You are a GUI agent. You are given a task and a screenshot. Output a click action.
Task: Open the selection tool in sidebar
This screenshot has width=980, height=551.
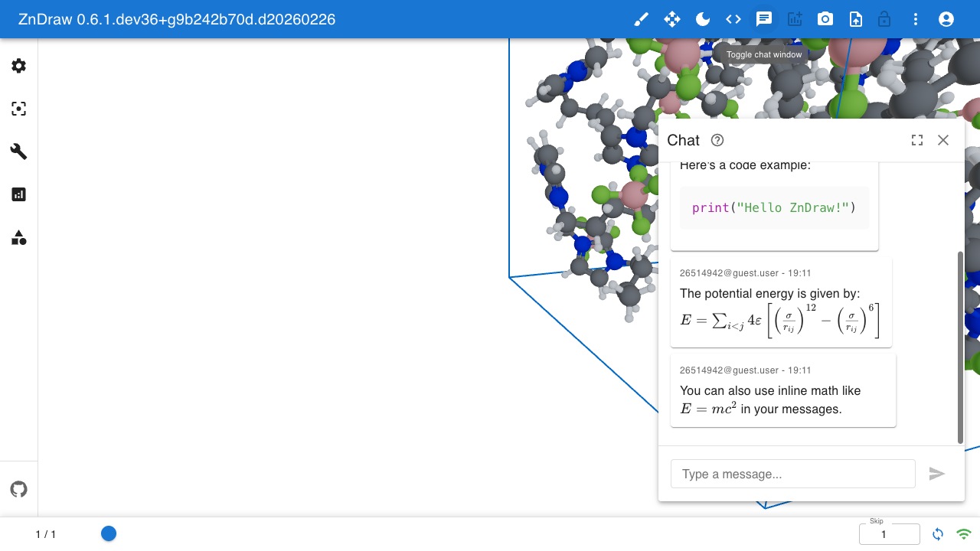click(19, 109)
